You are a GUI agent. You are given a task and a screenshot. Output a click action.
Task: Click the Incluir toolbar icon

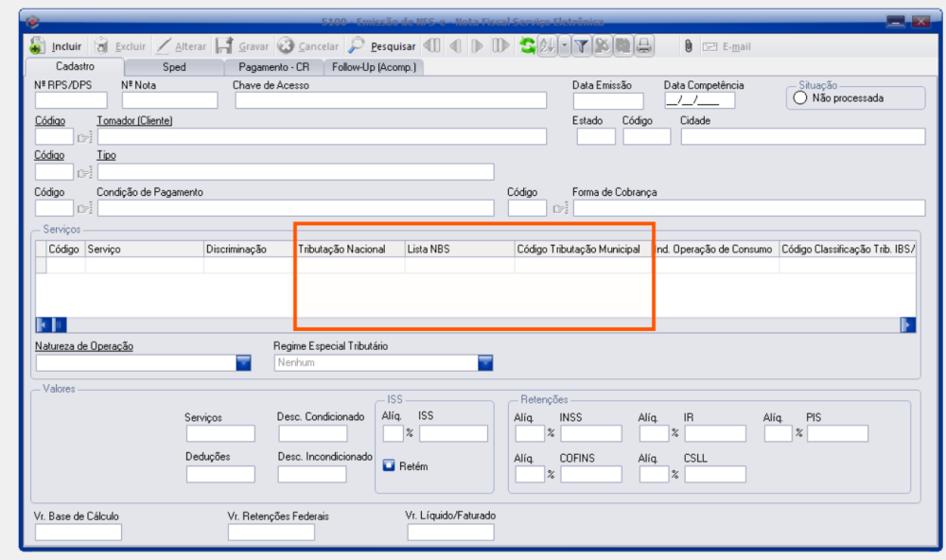[38, 45]
